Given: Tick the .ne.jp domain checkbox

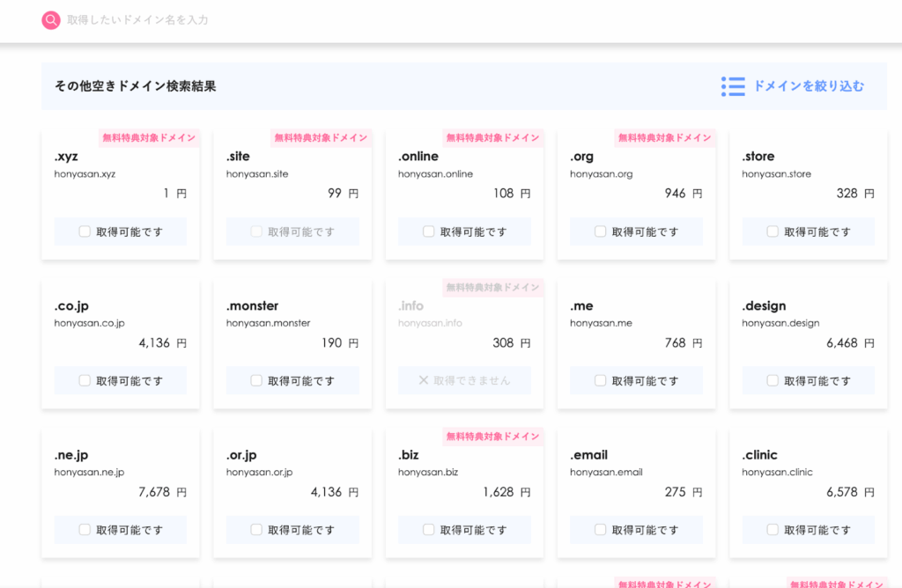Looking at the screenshot, I should coord(85,530).
